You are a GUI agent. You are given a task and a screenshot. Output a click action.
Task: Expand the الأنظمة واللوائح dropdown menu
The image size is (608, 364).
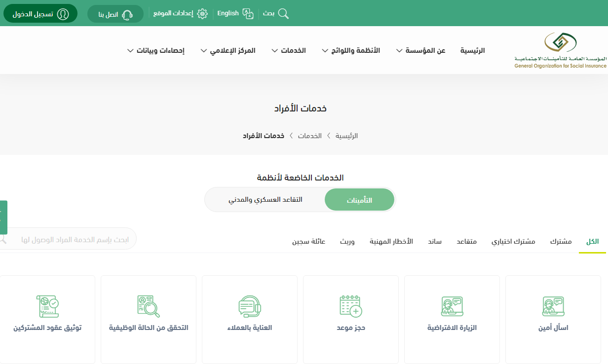tap(351, 50)
